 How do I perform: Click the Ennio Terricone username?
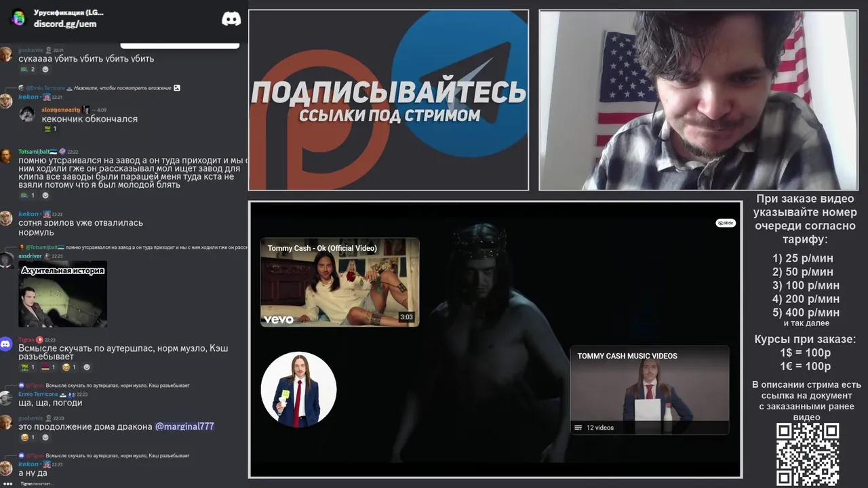38,394
